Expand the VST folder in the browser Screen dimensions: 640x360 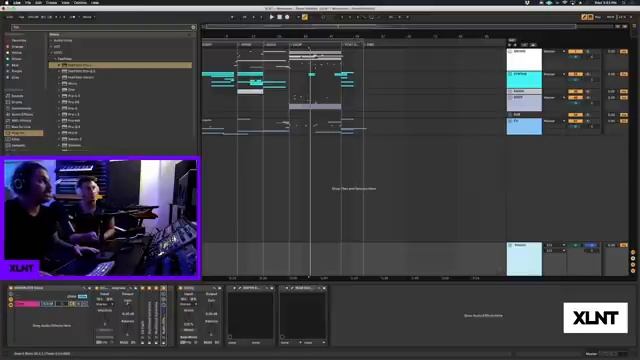(51, 47)
